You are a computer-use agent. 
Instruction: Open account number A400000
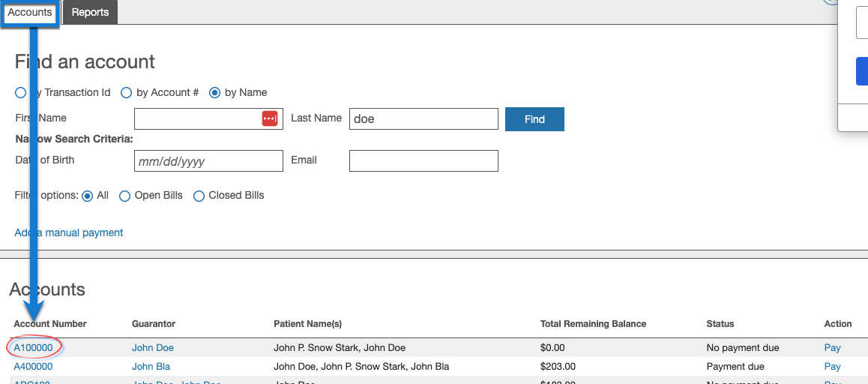34,367
